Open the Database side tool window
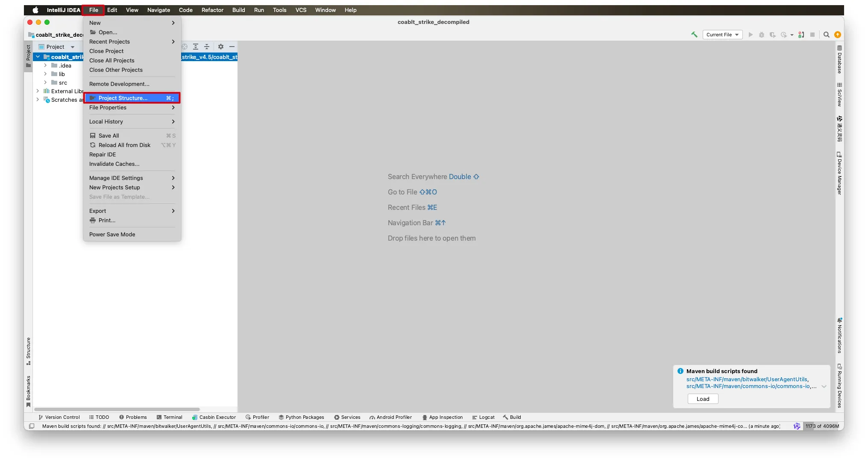This screenshot has height=462, width=868. (839, 60)
